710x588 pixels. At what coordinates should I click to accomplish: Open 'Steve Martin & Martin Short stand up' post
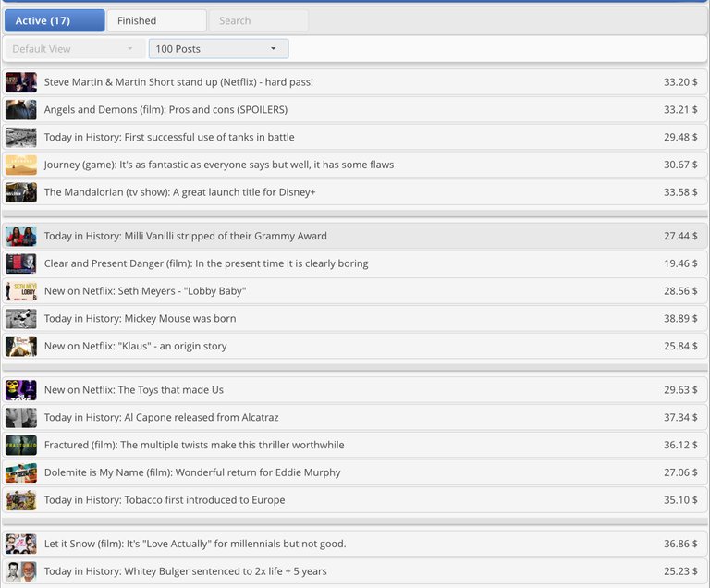coord(178,82)
